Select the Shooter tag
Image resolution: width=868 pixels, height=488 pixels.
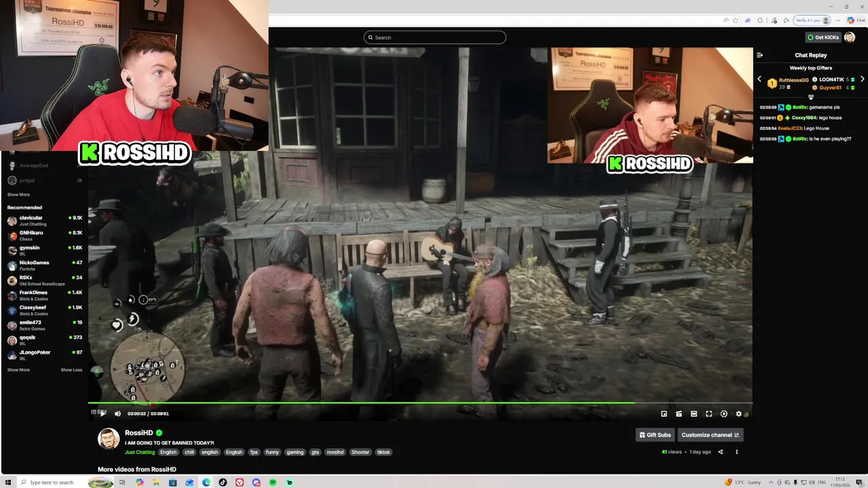(x=360, y=452)
